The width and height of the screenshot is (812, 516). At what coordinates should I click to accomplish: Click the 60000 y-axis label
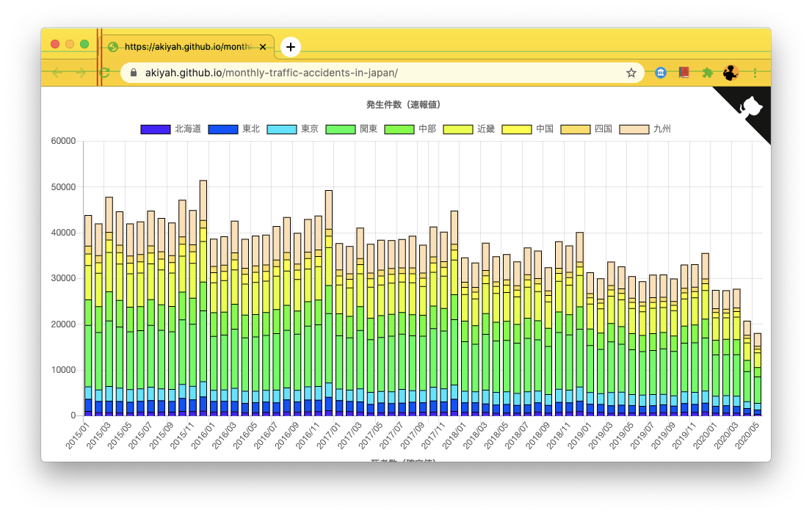63,141
